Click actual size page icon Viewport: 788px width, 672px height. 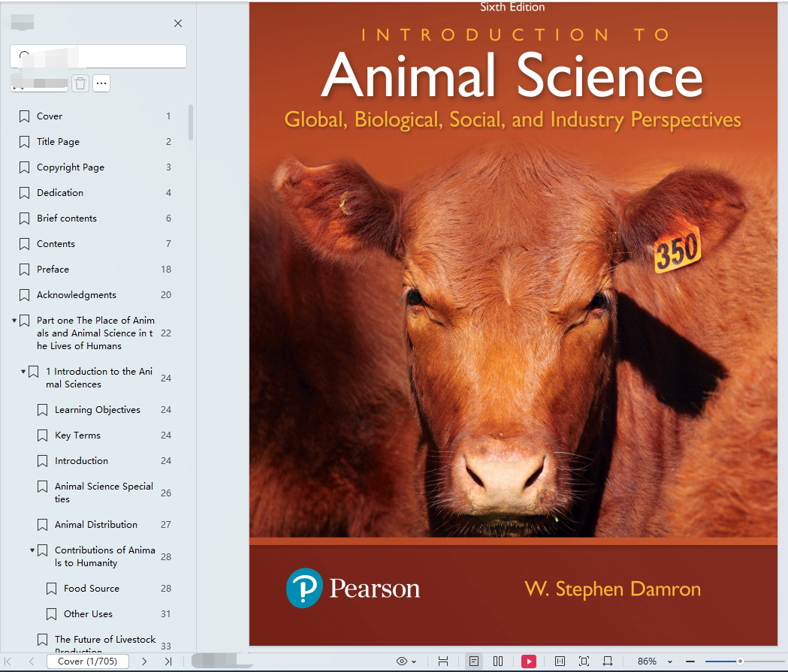(x=560, y=661)
